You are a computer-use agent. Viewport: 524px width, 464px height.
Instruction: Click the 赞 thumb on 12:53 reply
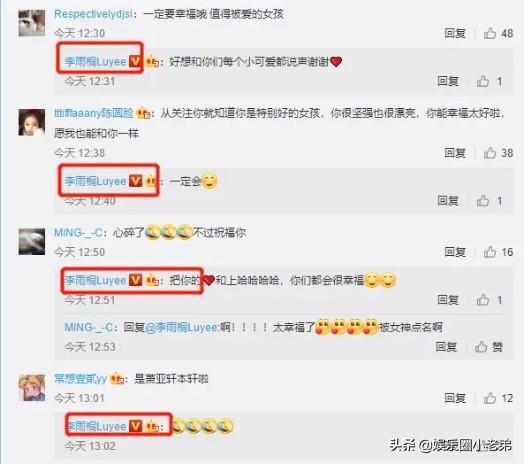pyautogui.click(x=481, y=347)
